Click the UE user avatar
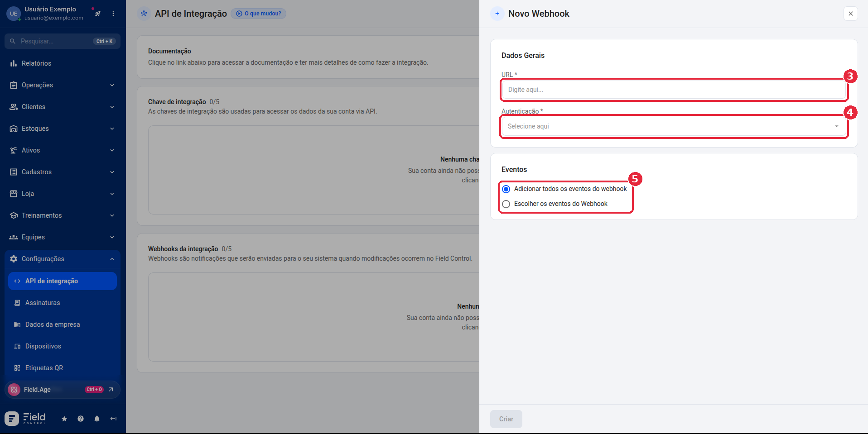868x434 pixels. [x=14, y=14]
